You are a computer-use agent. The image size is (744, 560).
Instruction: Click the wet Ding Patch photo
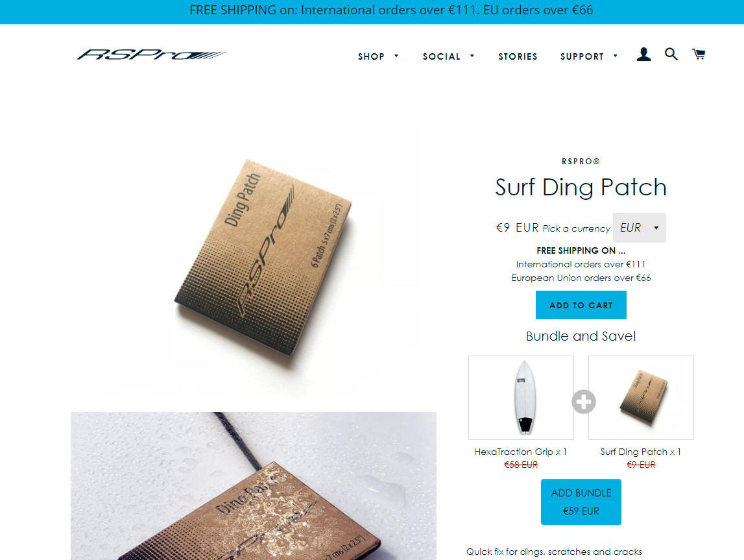pos(254,486)
